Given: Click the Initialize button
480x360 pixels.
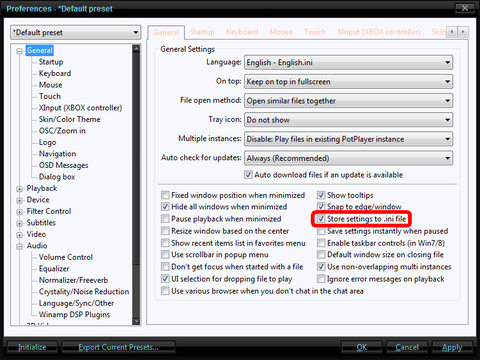Looking at the screenshot, I should tap(32, 347).
